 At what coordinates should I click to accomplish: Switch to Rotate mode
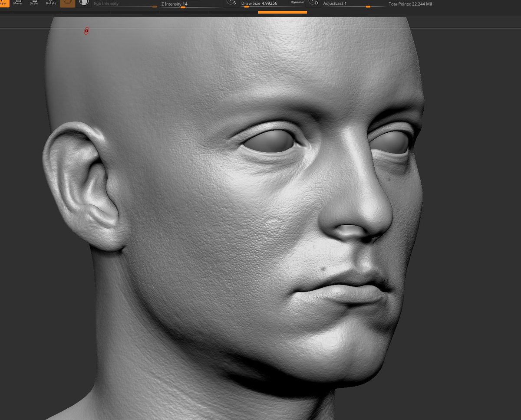[x=51, y=3]
